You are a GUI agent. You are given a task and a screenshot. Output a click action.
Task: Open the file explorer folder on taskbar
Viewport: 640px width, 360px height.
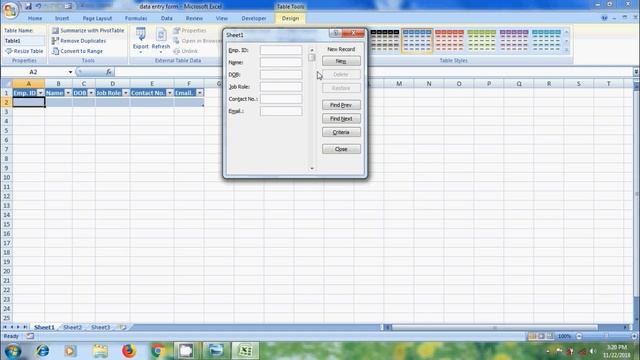(100, 351)
